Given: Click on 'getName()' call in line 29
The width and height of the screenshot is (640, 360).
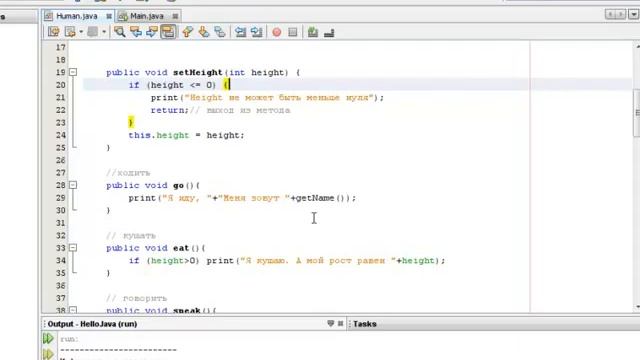Looking at the screenshot, I should coord(323,198).
